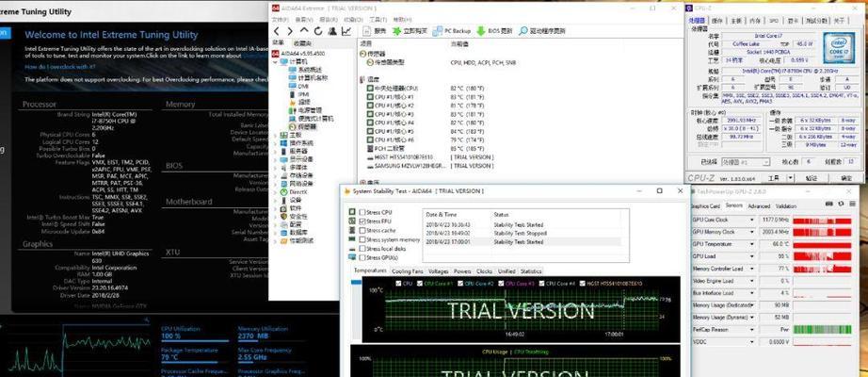The height and width of the screenshot is (377, 868).
Task: Enable Stress system memory checkbox
Action: (x=362, y=239)
